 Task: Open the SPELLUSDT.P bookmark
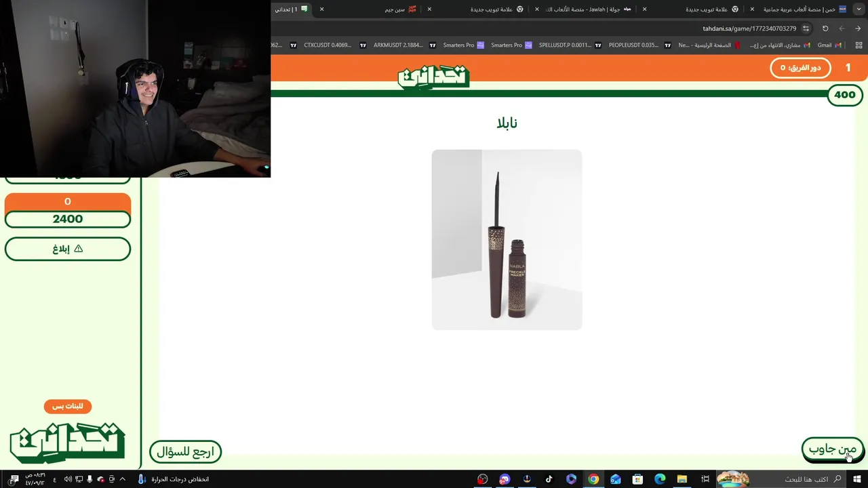(x=570, y=45)
